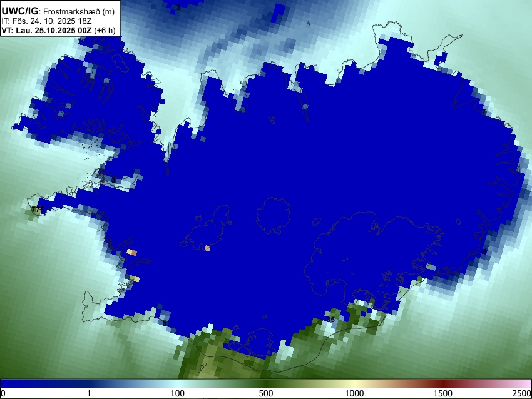
Task: Click the '0' label on the color scale
Action: tap(3, 393)
